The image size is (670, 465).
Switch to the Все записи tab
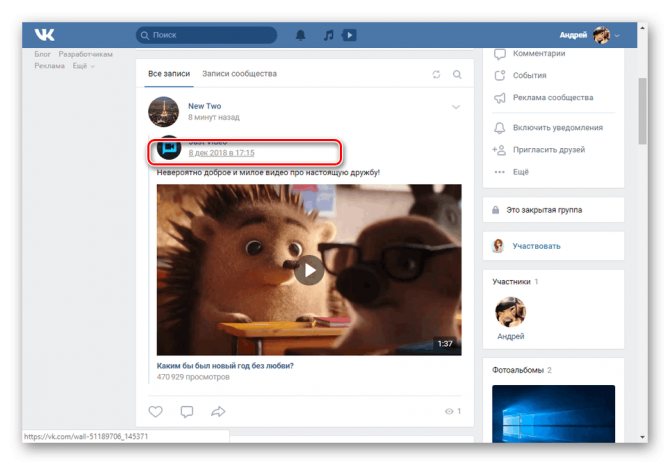point(169,74)
